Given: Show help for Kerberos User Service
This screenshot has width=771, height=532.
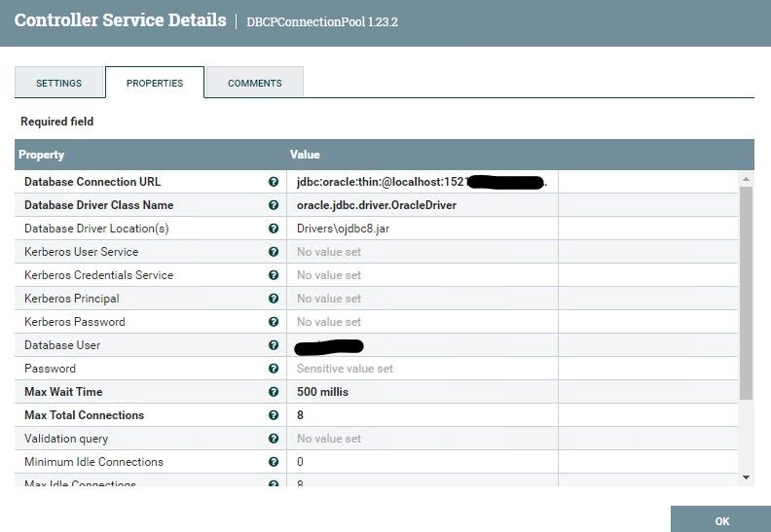Looking at the screenshot, I should pyautogui.click(x=274, y=252).
